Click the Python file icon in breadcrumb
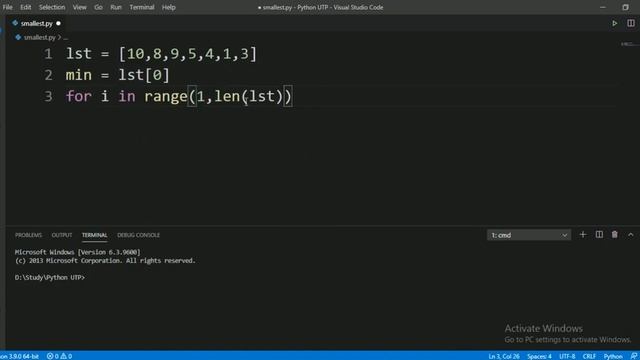This screenshot has height=360, width=640. (18, 37)
